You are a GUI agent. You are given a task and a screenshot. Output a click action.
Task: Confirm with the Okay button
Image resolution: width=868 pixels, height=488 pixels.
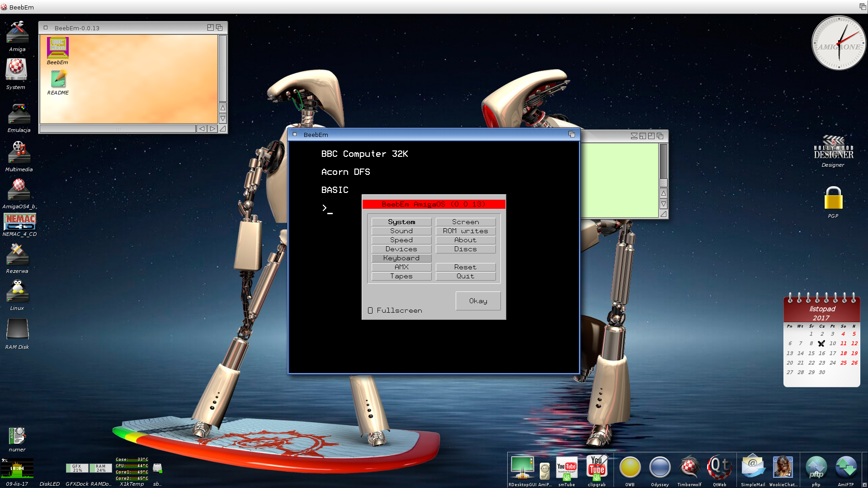478,301
